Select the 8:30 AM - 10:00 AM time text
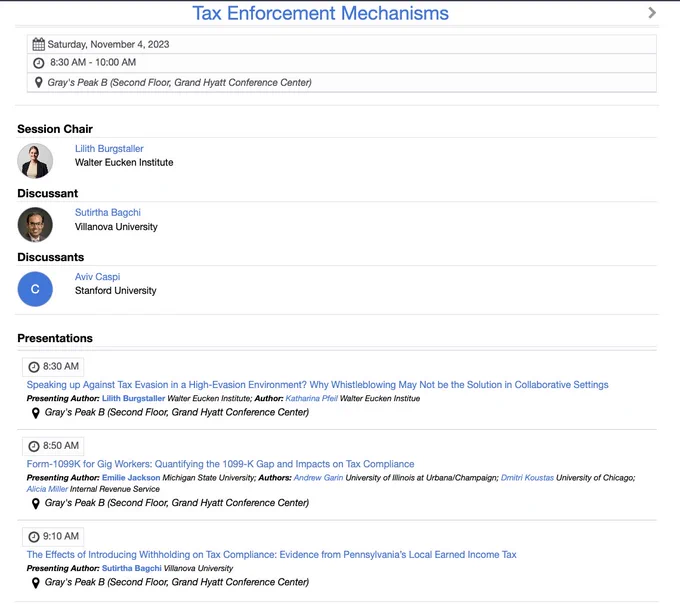Viewport: 680px width, 608px height. [93, 62]
